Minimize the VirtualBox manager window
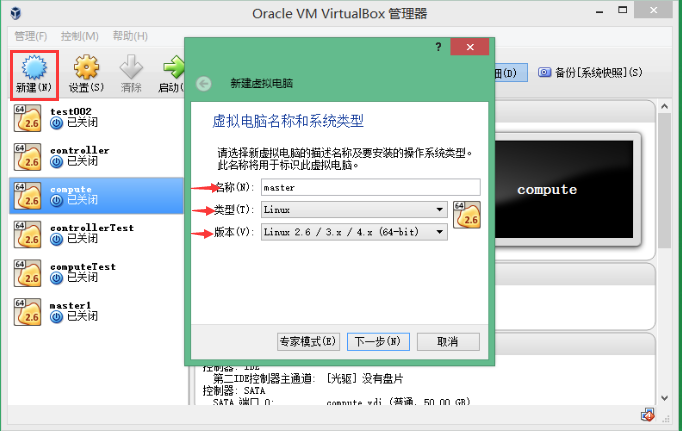Image resolution: width=682 pixels, height=431 pixels. pyautogui.click(x=600, y=12)
